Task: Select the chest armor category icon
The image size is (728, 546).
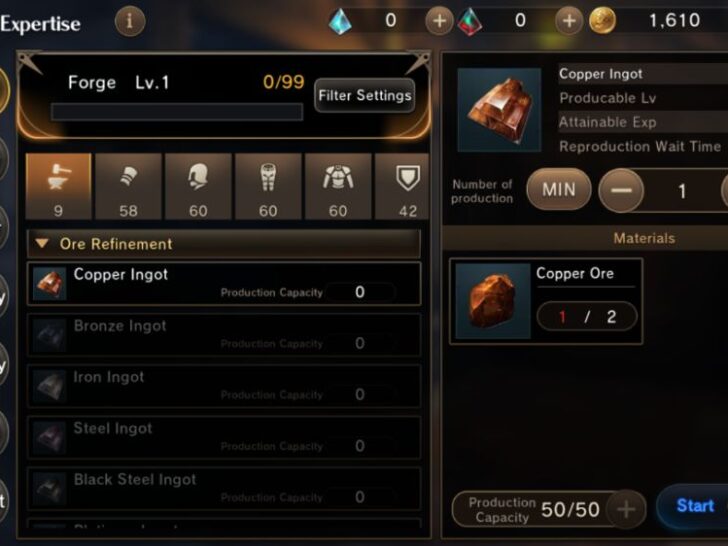Action: point(338,186)
